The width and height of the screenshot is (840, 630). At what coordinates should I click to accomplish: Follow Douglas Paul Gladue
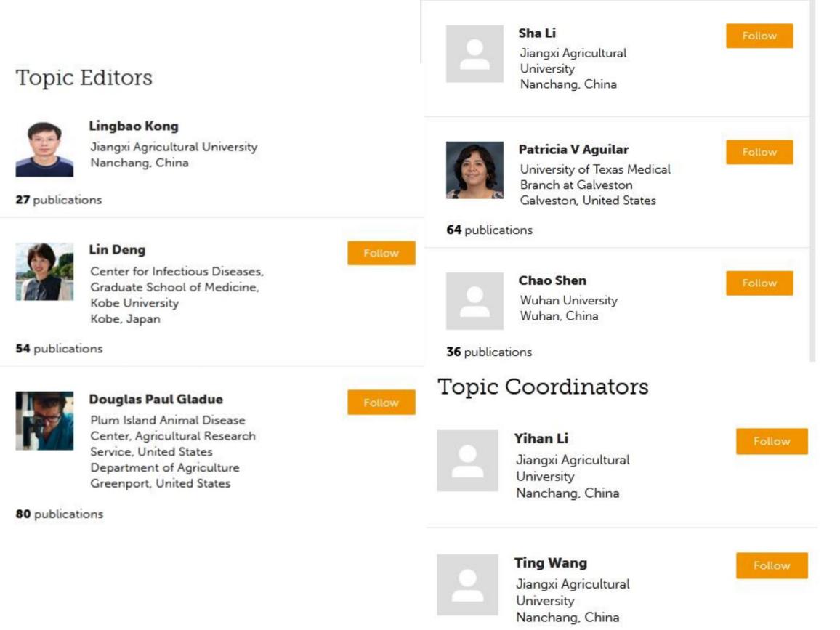coord(381,403)
